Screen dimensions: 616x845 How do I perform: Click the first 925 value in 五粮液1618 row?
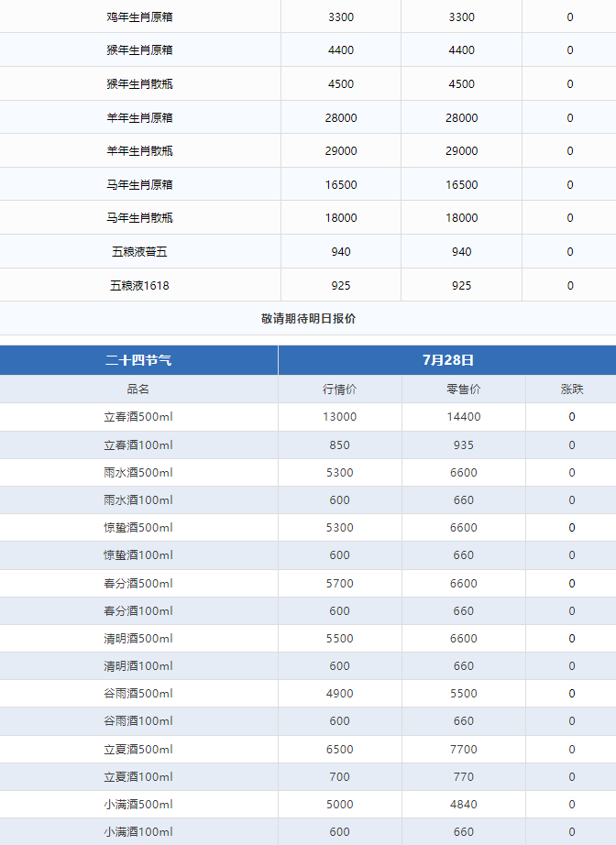(341, 286)
